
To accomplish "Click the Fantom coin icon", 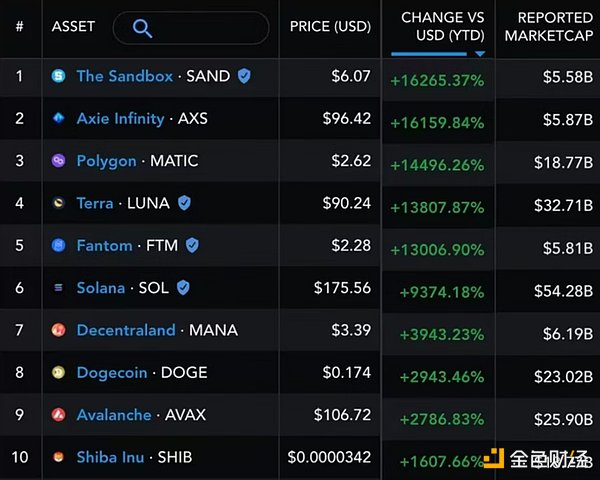I will [x=58, y=245].
